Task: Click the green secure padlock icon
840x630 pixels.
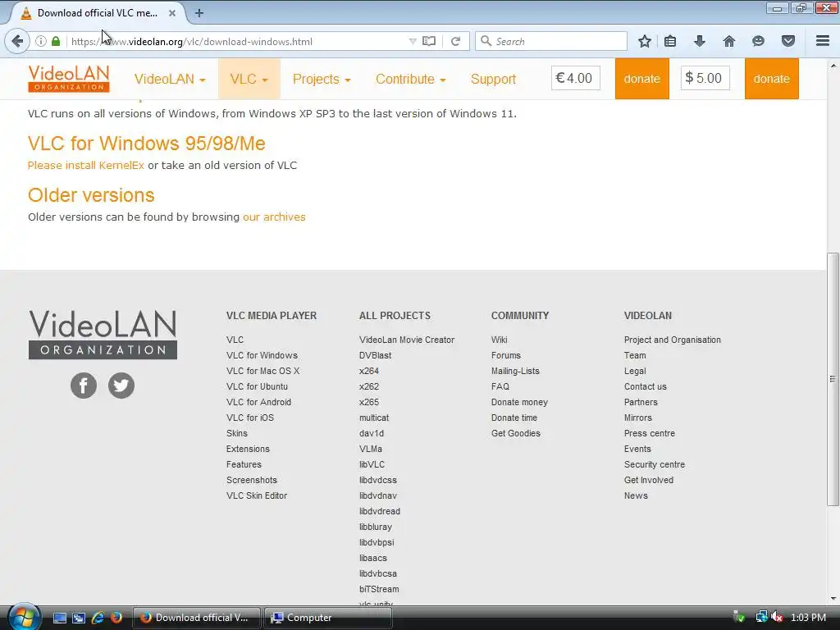Action: (x=56, y=41)
